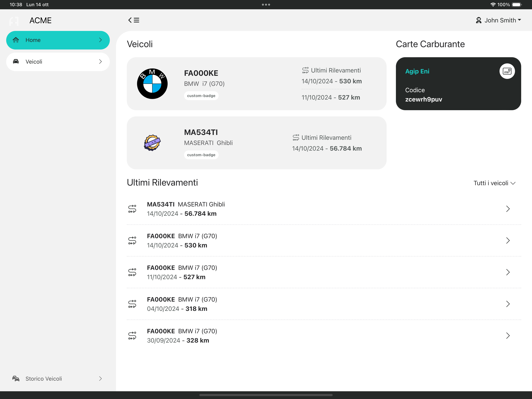Click the Carte Carburante heading
Viewport: 532px width, 399px height.
point(430,44)
